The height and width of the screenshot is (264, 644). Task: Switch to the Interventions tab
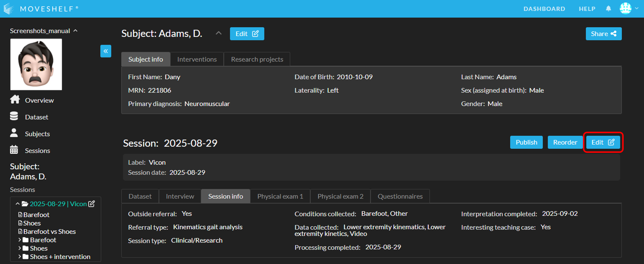tap(197, 59)
